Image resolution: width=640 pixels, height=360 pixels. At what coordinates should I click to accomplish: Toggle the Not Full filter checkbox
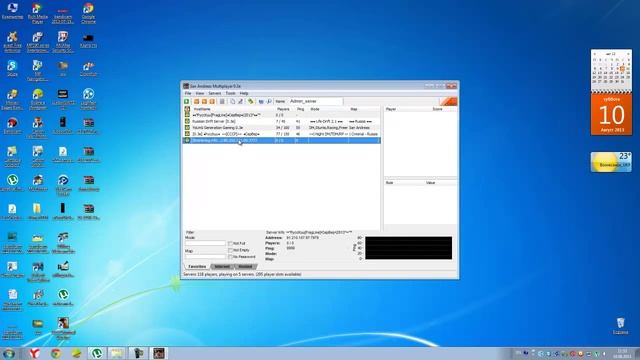pyautogui.click(x=231, y=244)
